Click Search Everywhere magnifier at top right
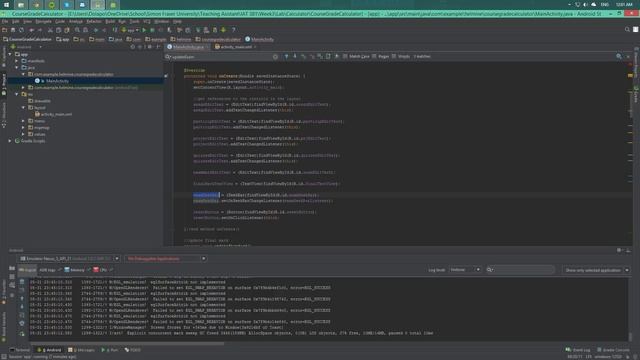Viewport: 640px width, 360px height. (627, 29)
